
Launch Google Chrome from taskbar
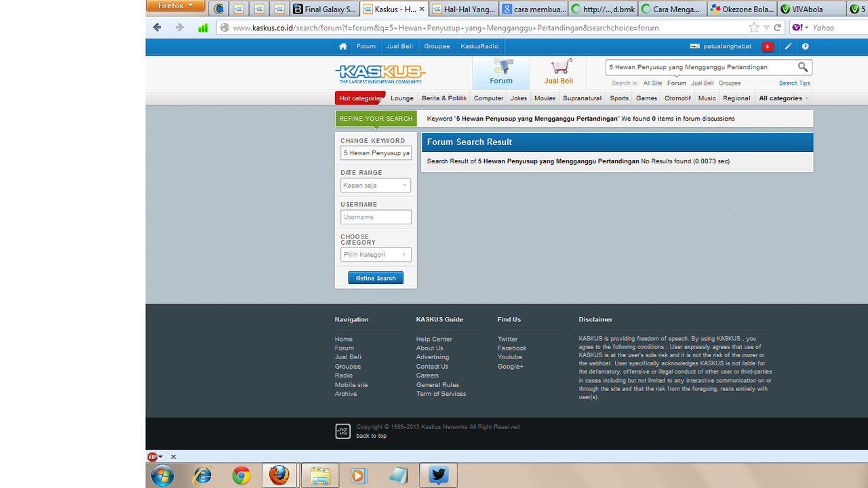point(241,476)
